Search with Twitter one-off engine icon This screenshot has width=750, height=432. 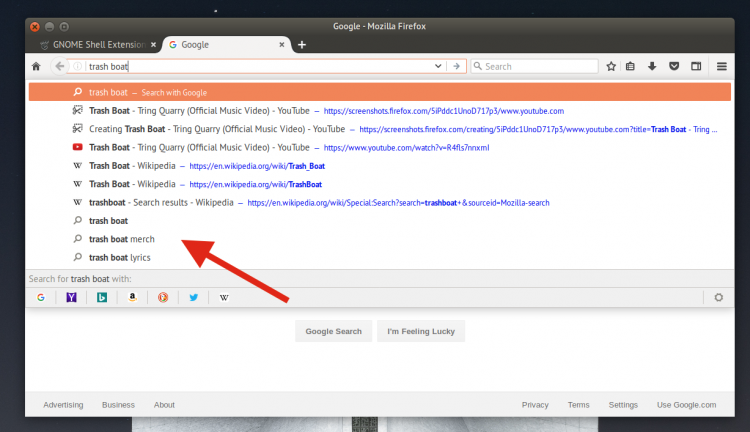click(x=194, y=298)
